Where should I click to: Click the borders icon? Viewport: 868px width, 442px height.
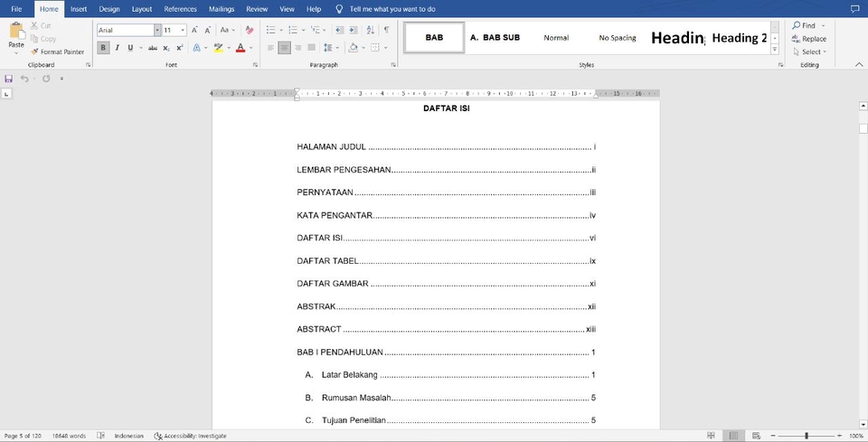click(375, 48)
